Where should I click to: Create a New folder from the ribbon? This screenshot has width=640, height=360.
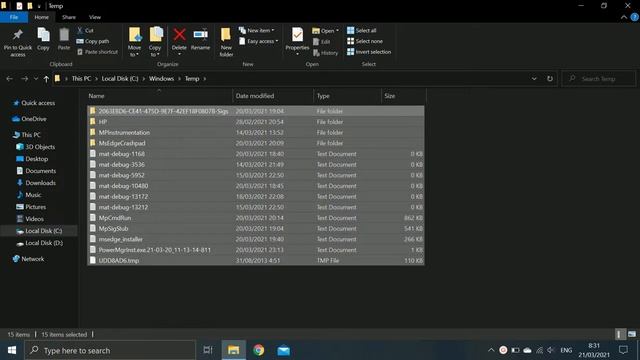[226, 42]
